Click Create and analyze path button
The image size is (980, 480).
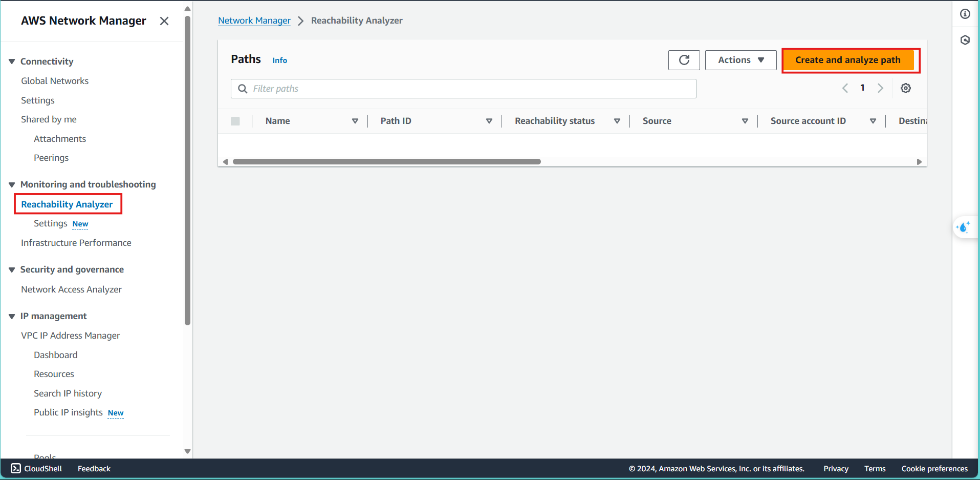pos(848,60)
